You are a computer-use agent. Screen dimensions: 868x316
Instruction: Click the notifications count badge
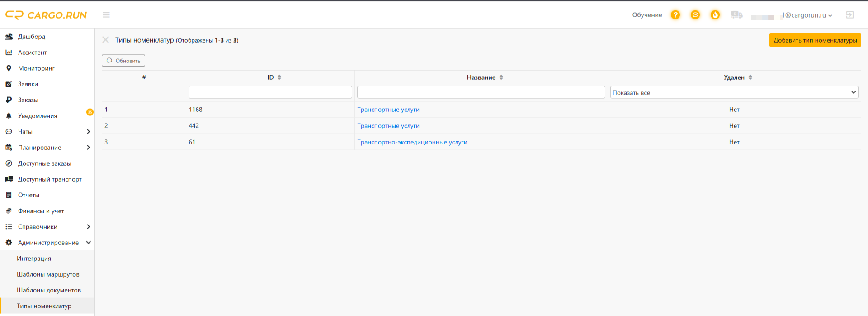click(x=90, y=112)
